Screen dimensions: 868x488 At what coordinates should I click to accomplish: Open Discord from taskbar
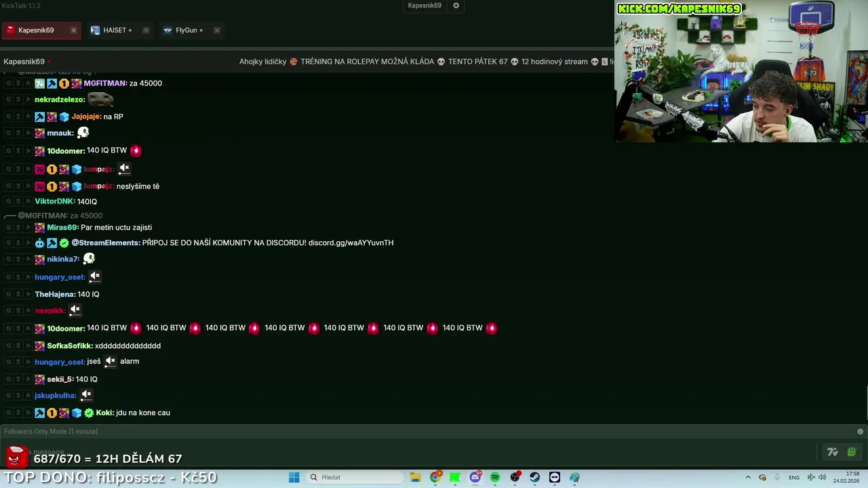coord(475,477)
